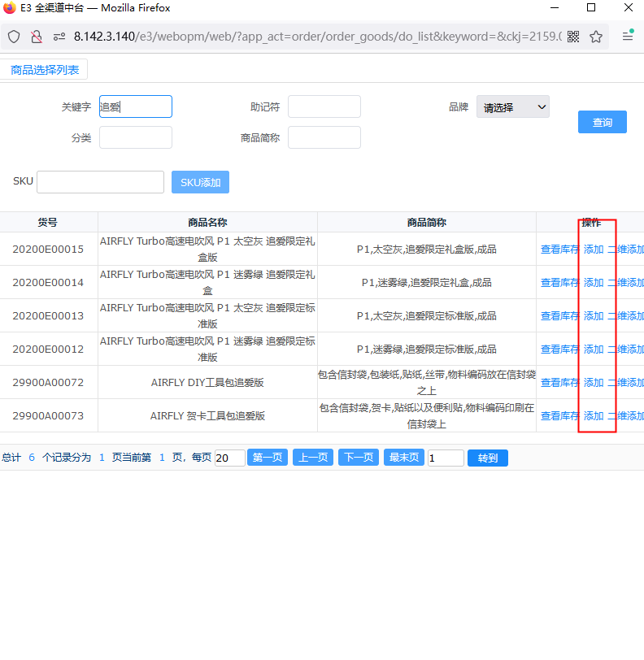Screen dimensions: 644x660
Task: Select the 货号 cell 20200E00014
Action: 48,282
